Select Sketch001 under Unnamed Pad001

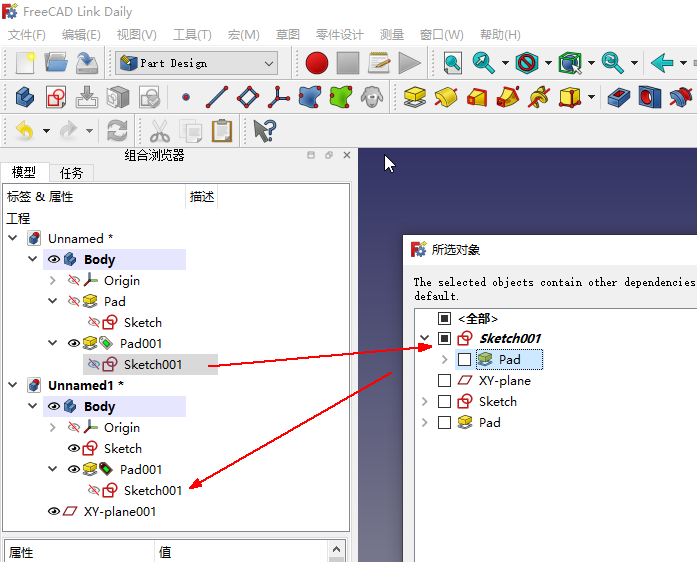click(153, 365)
